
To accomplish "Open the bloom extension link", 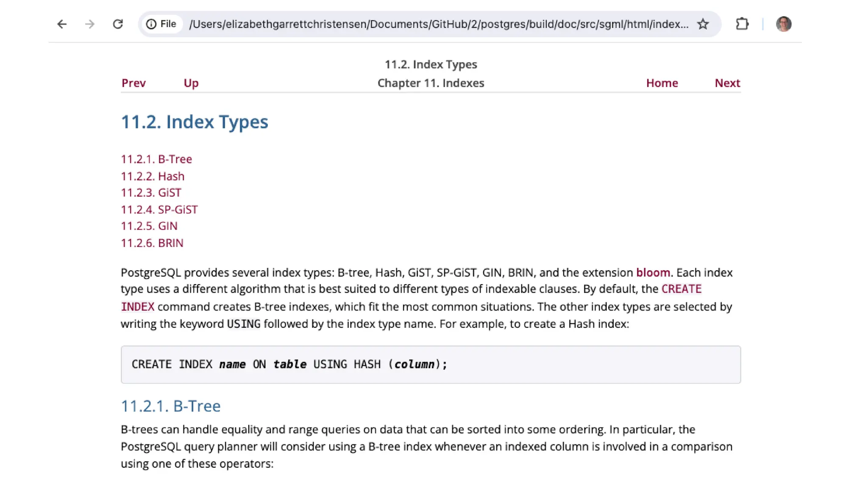I will click(653, 272).
